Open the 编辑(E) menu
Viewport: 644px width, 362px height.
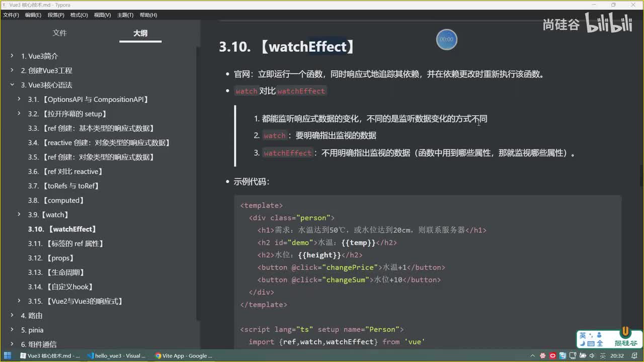click(x=33, y=15)
